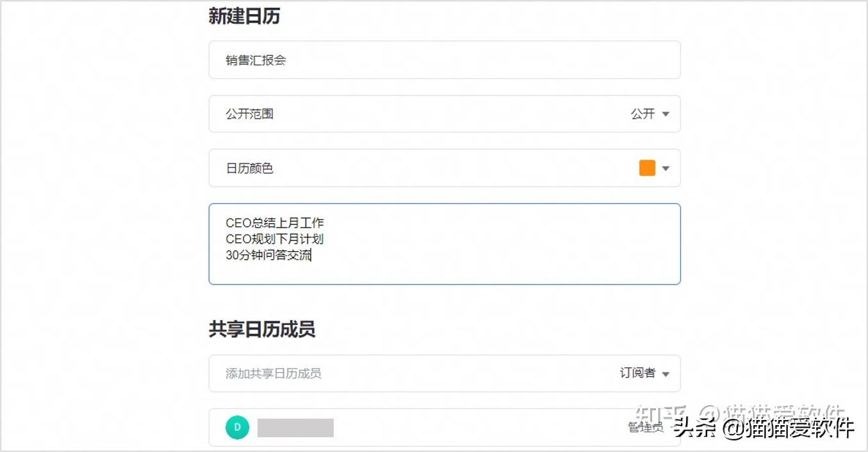Select the calendar name field showing 销售汇报会

click(444, 60)
